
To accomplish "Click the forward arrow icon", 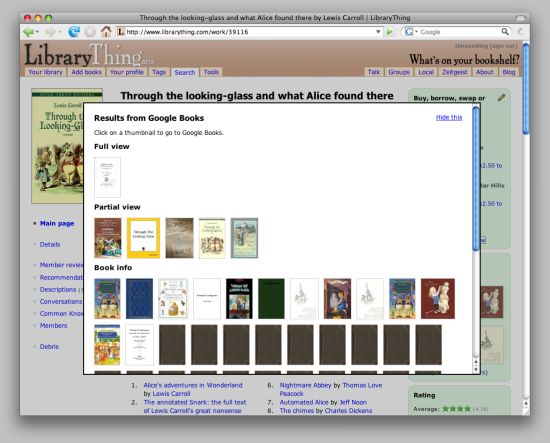I will click(50, 32).
